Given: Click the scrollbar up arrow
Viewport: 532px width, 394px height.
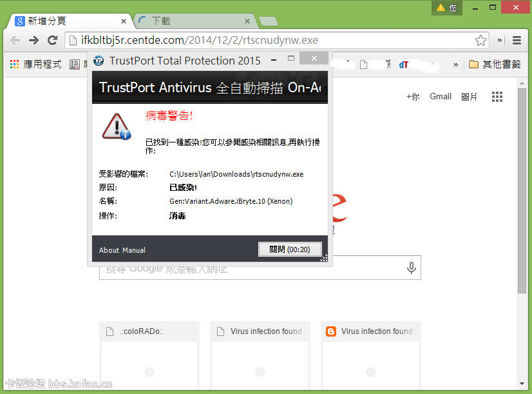Looking at the screenshot, I should 522,83.
